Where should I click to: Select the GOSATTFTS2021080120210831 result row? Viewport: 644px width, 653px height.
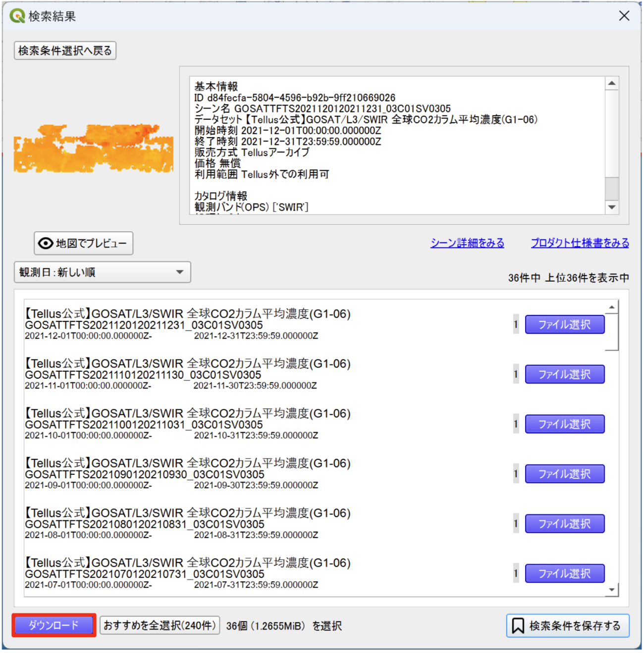tap(198, 524)
